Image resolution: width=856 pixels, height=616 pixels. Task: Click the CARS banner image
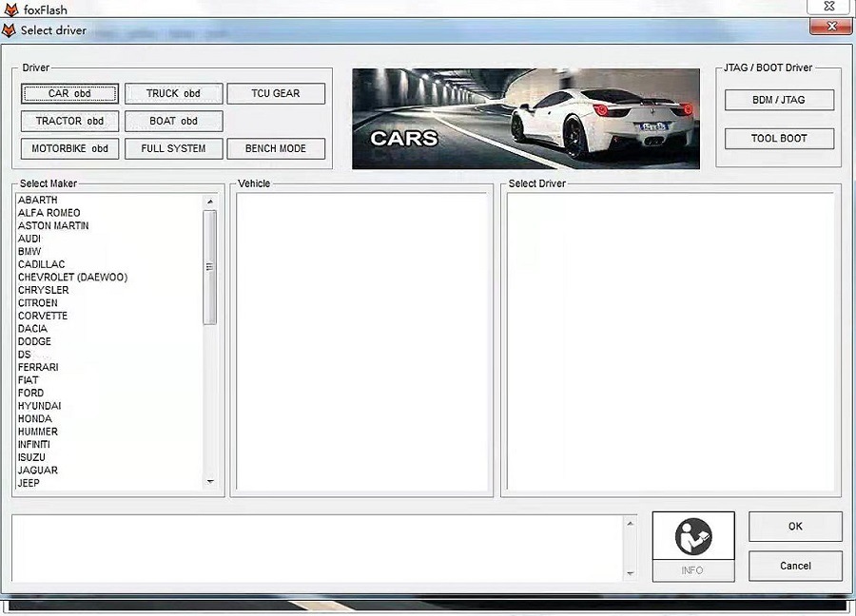tap(525, 117)
